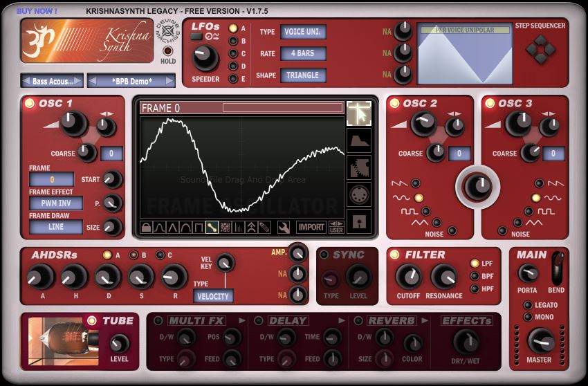The height and width of the screenshot is (386, 588).
Task: Click the FRAME 0 position bar
Action: pos(283,108)
